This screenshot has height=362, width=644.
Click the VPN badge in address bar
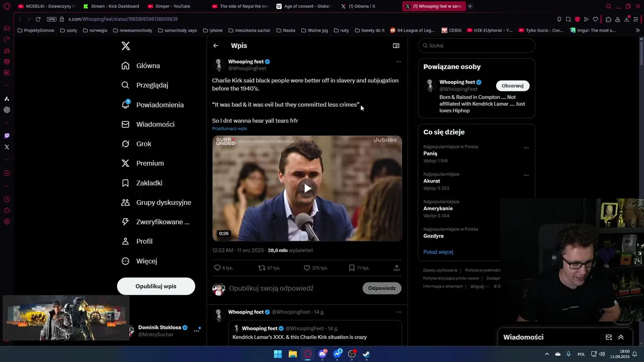[51, 19]
